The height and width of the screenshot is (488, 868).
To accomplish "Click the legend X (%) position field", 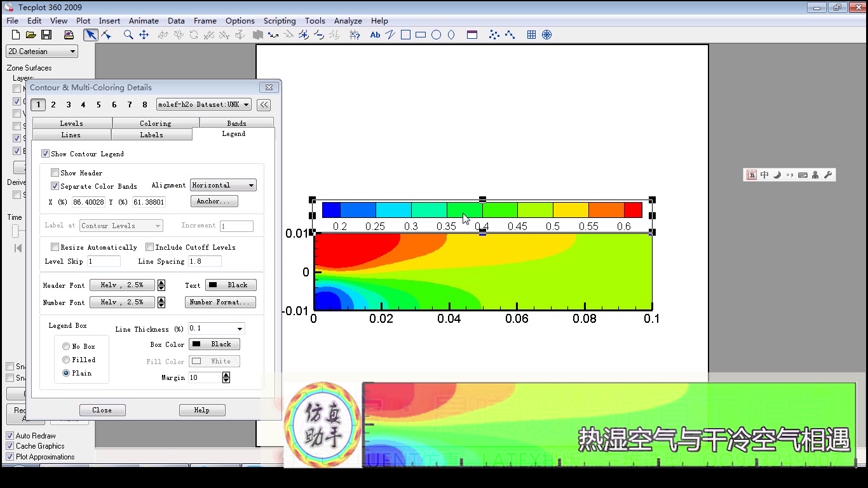I will 88,202.
